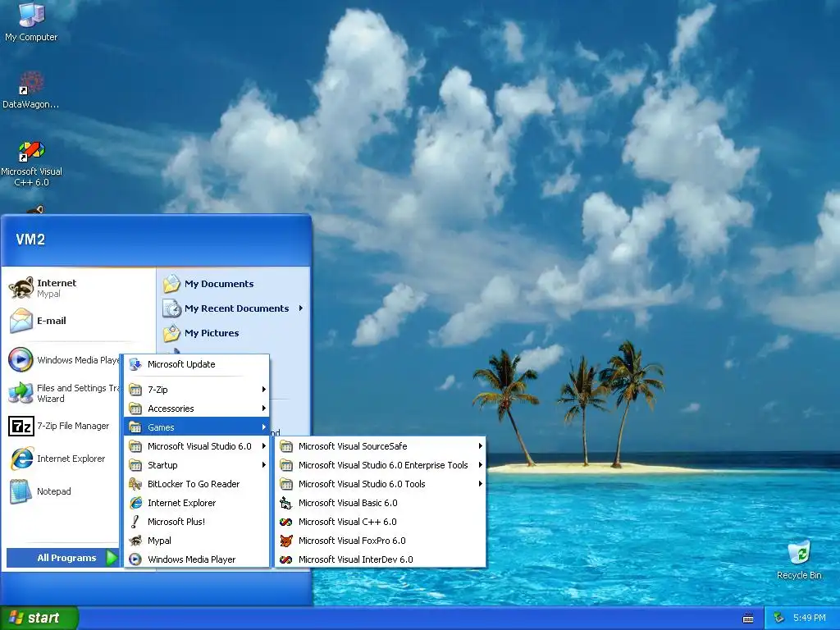Expand My Recent Documents arrow

point(301,308)
